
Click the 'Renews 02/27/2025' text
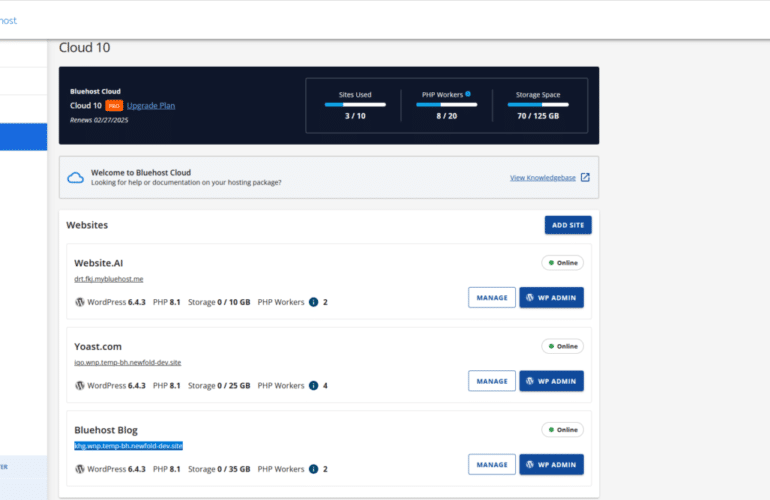[99, 120]
